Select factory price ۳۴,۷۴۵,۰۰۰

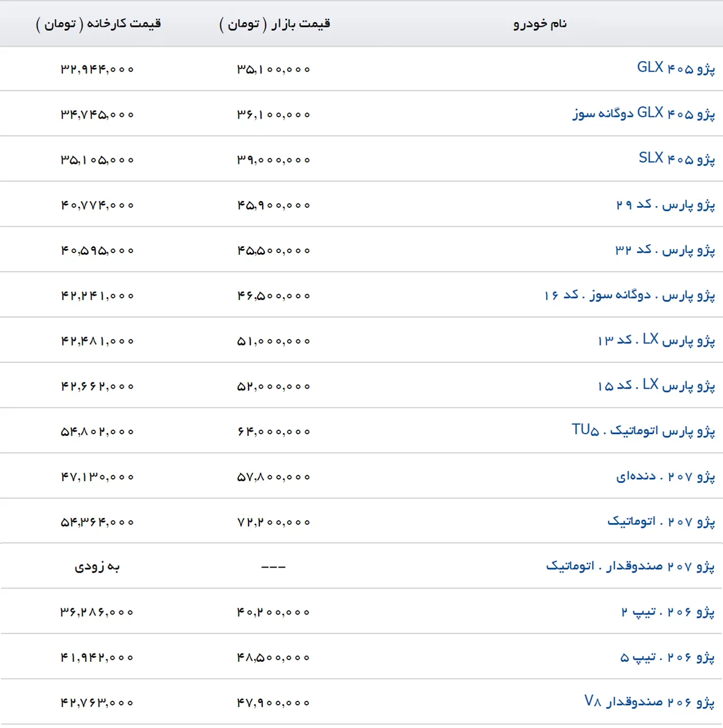(98, 115)
